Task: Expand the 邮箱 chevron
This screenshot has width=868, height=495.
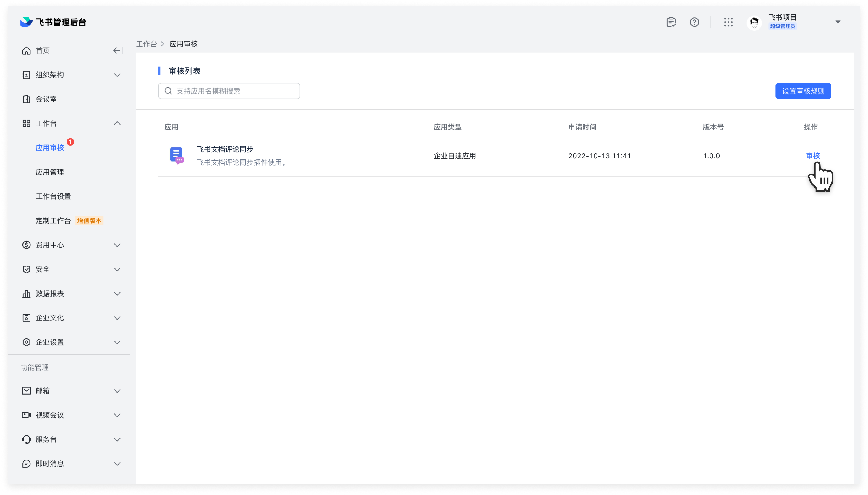Action: click(117, 391)
